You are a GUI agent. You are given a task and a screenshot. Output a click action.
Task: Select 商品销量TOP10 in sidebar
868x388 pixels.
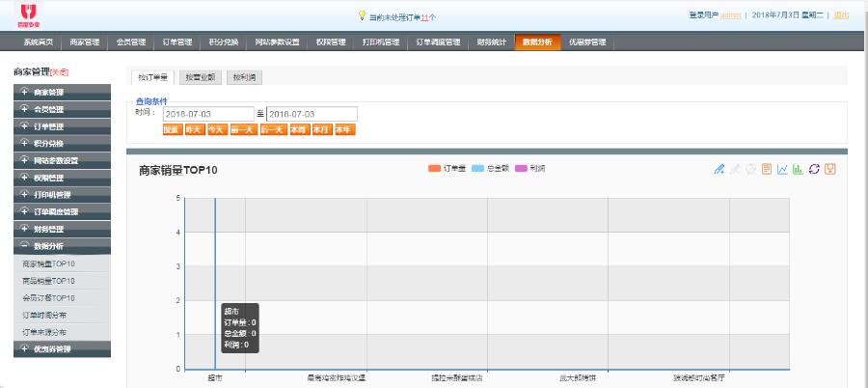tap(48, 281)
